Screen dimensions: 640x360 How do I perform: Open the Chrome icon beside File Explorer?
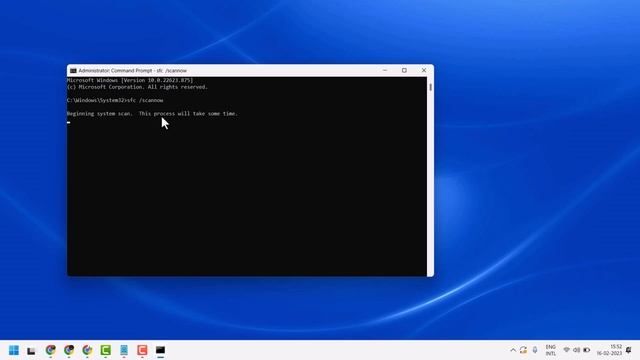point(51,350)
